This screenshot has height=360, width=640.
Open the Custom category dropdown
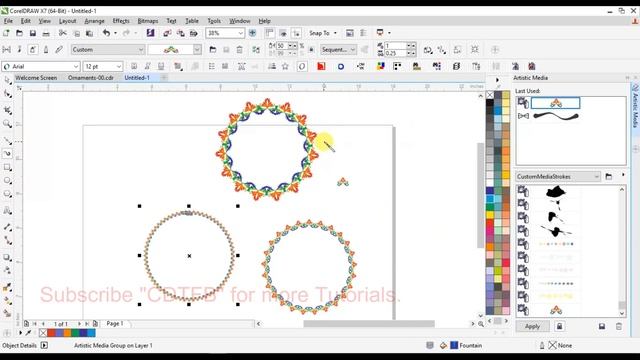[x=108, y=50]
